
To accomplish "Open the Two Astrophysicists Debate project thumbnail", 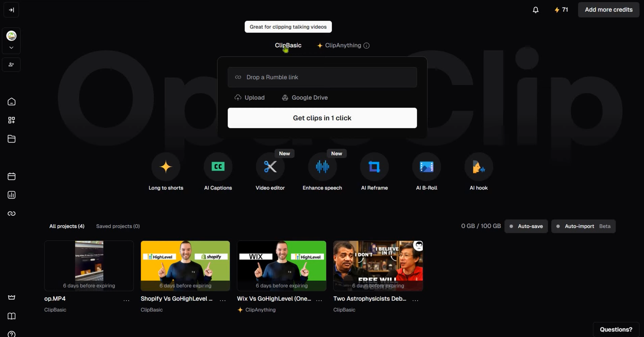I will tap(378, 266).
